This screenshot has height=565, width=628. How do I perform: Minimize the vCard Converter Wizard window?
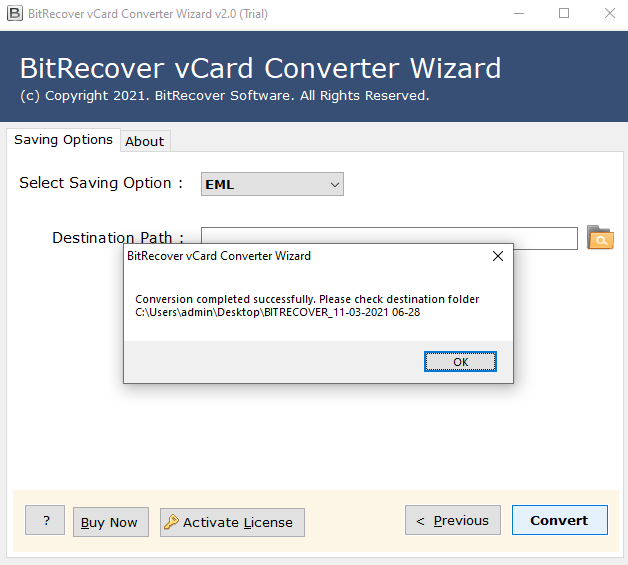pyautogui.click(x=518, y=14)
